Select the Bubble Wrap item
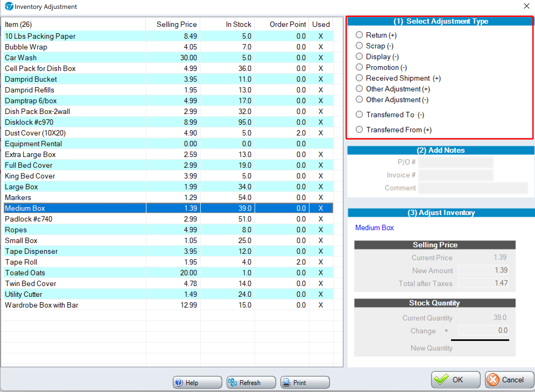Image resolution: width=535 pixels, height=392 pixels. click(x=168, y=47)
